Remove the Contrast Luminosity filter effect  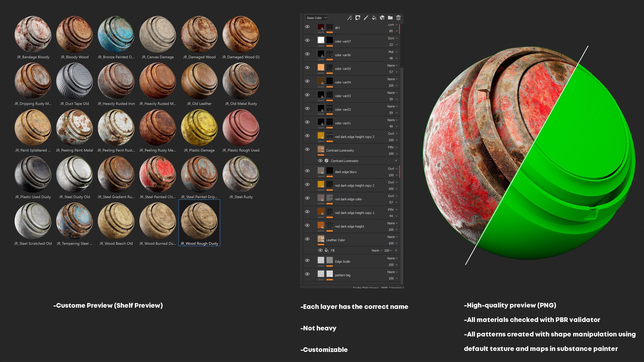tap(396, 161)
